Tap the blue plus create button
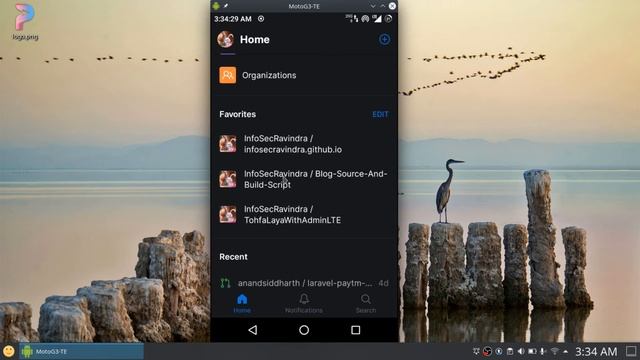 click(x=384, y=39)
